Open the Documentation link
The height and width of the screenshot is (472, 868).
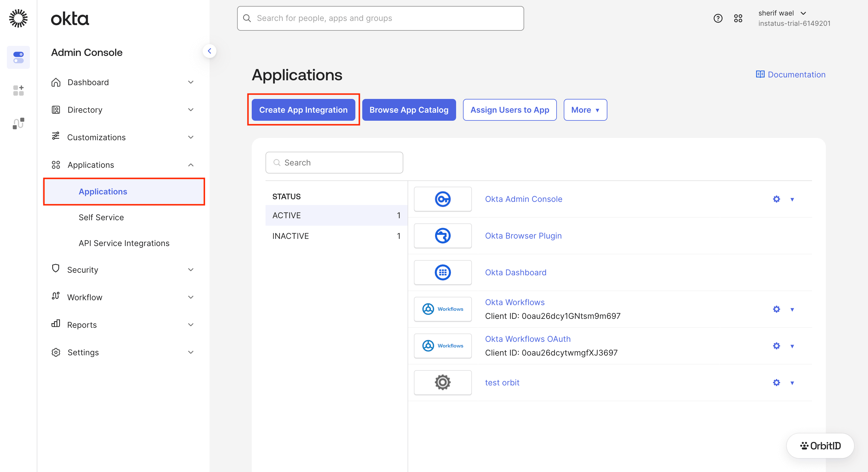click(790, 74)
